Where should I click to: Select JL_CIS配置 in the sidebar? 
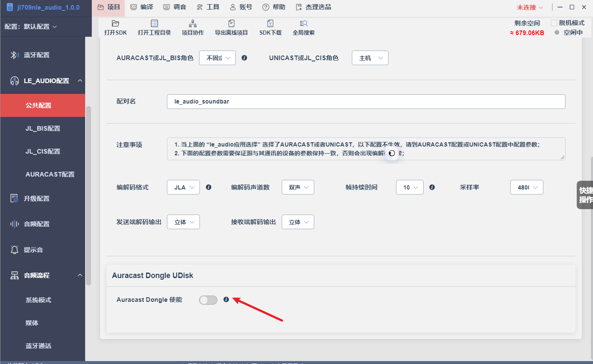(43, 152)
